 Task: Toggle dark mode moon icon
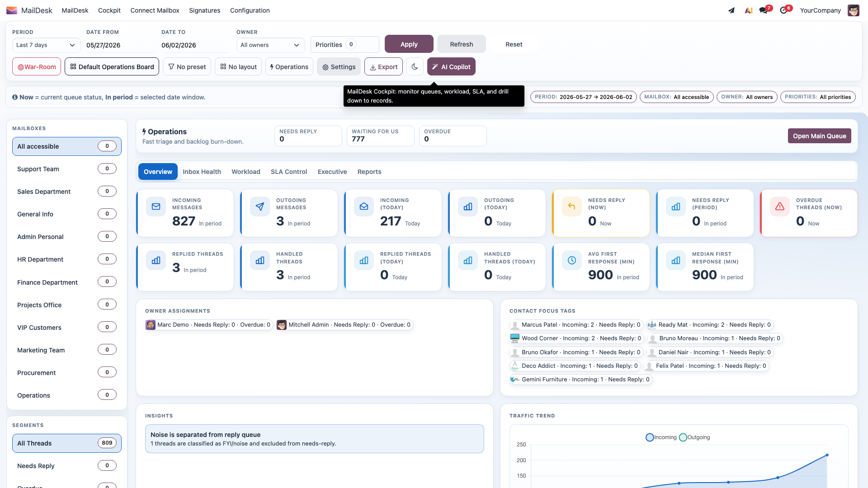415,66
